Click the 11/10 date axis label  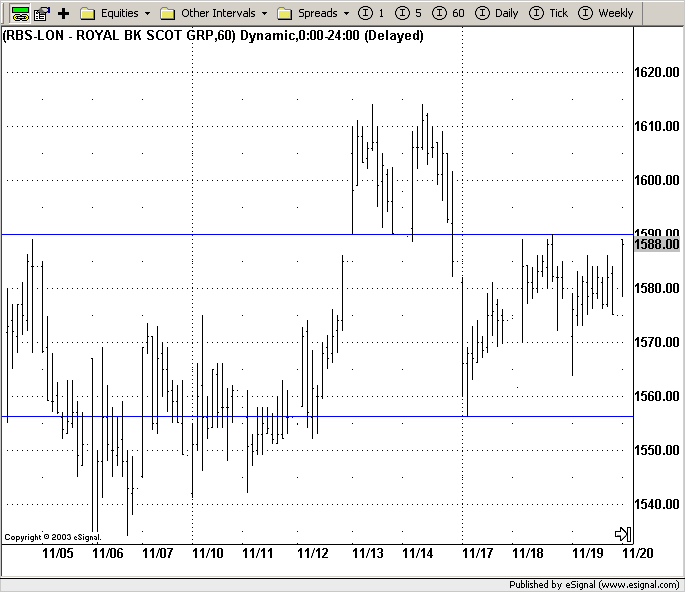point(208,554)
